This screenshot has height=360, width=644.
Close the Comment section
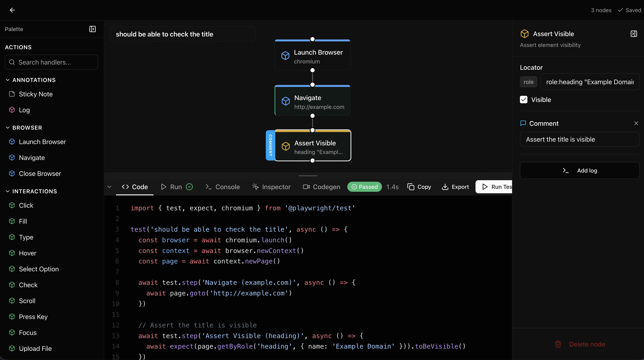tap(636, 123)
